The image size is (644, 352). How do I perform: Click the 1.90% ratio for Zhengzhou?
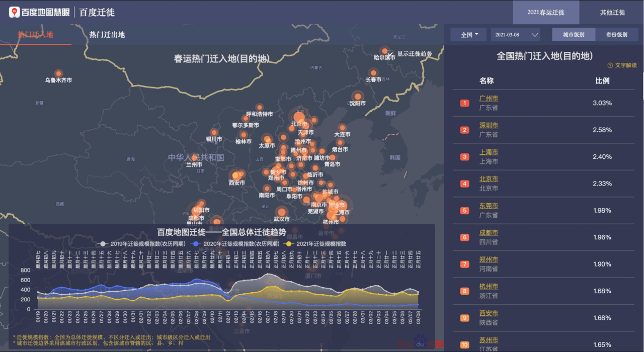pos(602,265)
